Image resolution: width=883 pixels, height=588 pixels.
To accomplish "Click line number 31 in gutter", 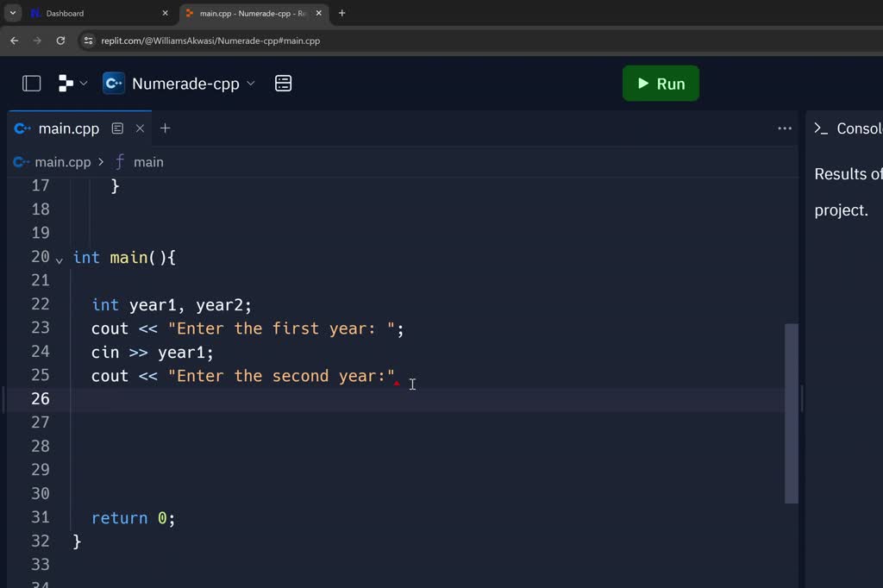I will coord(40,517).
